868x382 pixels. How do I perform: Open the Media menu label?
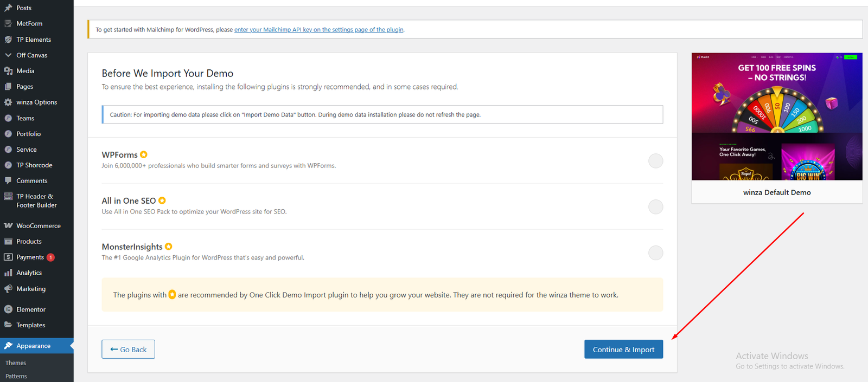[25, 71]
